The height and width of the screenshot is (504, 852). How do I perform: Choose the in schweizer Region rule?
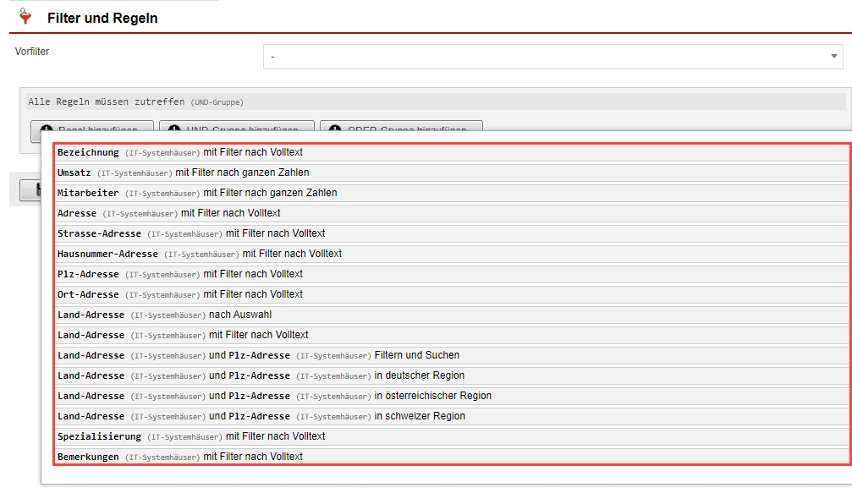click(261, 416)
